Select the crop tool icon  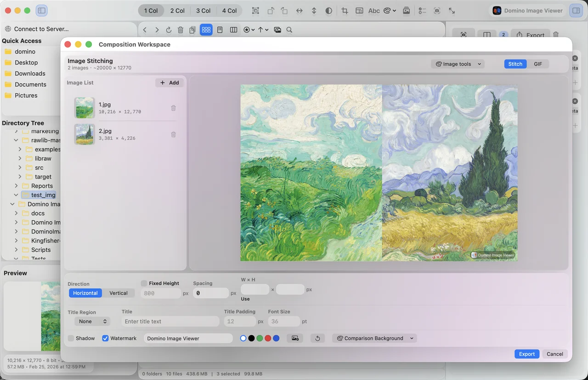(345, 11)
